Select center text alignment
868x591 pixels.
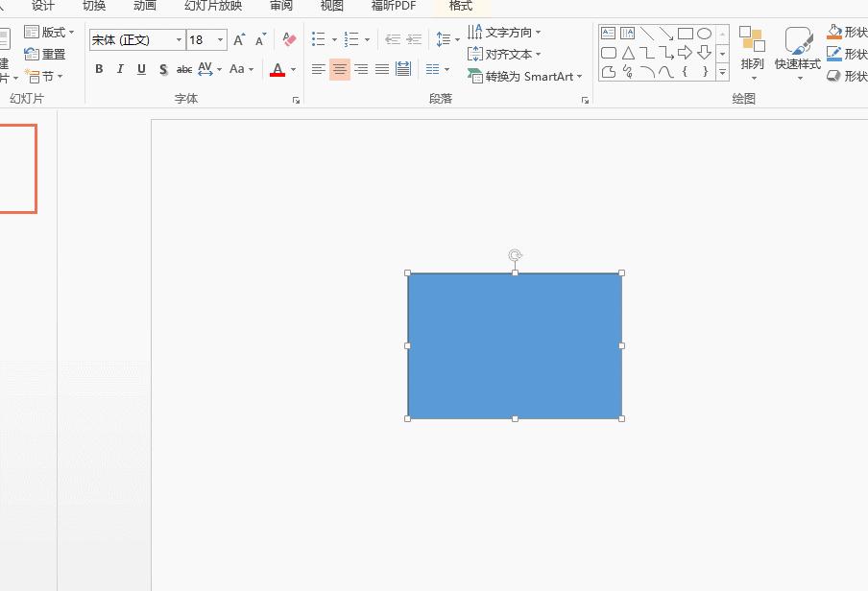(x=340, y=69)
